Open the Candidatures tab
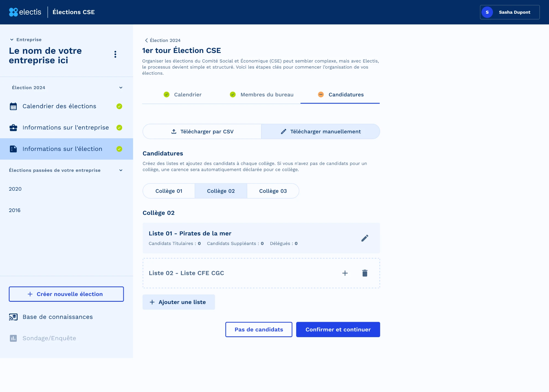 tap(340, 95)
